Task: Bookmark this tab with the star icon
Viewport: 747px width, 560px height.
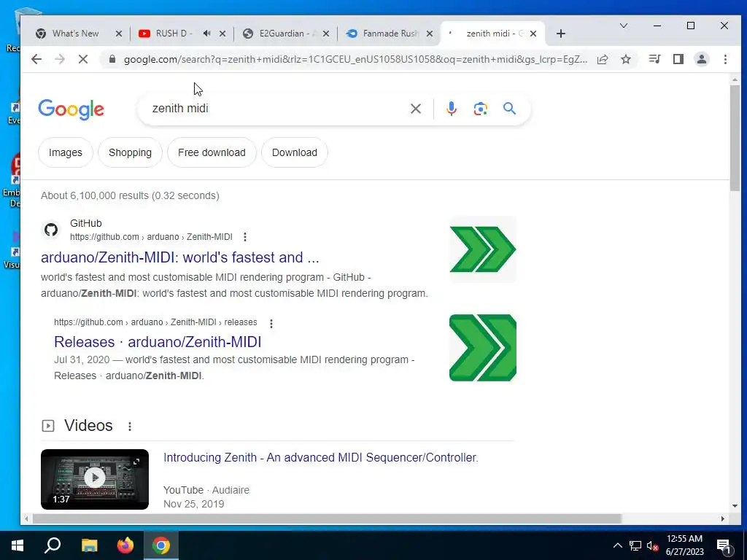Action: pos(626,59)
